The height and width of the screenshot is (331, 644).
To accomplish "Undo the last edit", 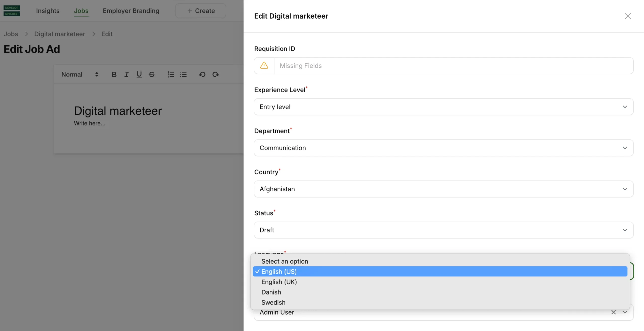I will 202,74.
